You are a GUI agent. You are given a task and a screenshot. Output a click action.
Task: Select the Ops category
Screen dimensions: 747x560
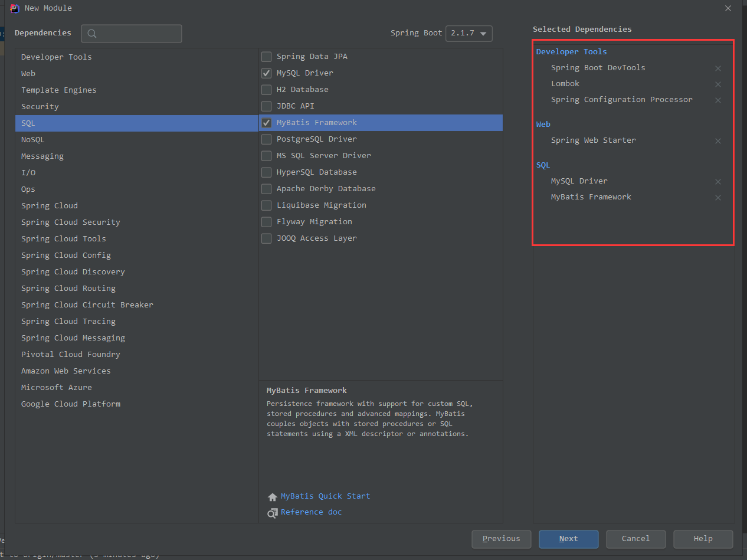click(x=137, y=189)
